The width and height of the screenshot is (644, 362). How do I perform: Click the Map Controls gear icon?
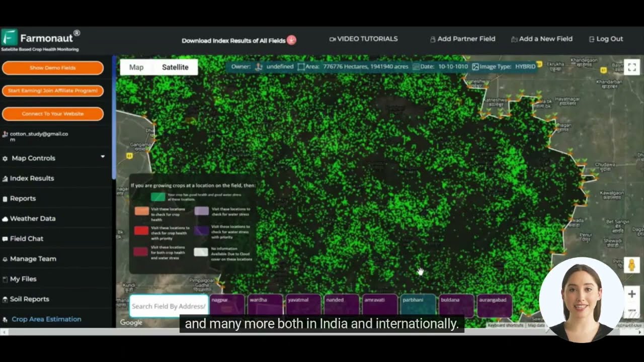pyautogui.click(x=5, y=158)
